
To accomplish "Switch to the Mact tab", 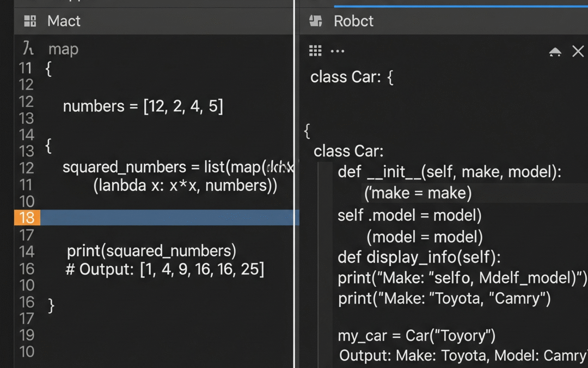I will tap(64, 21).
